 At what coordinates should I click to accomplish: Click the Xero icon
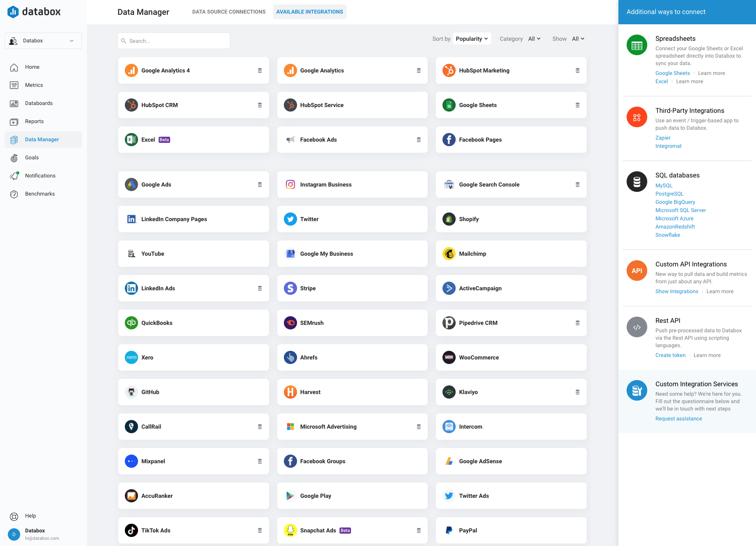point(131,357)
